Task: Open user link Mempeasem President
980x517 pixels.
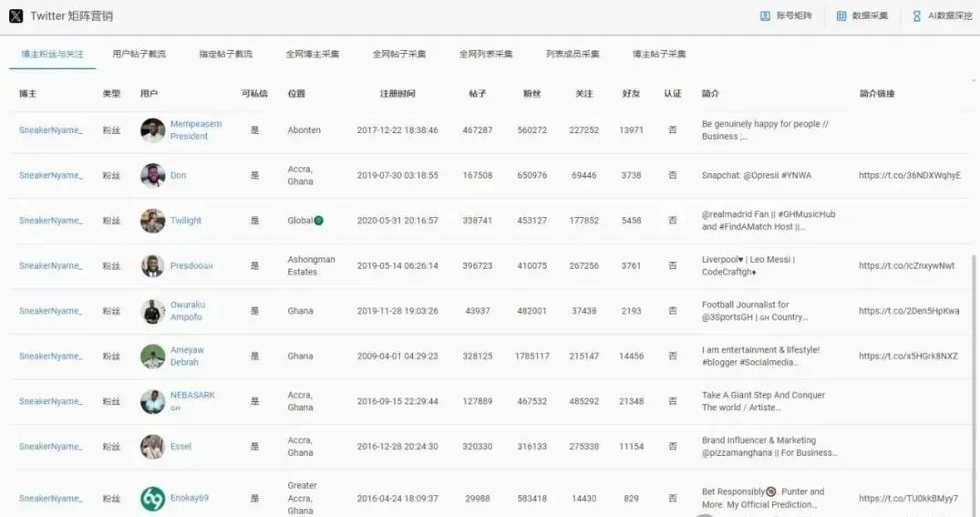Action: (196, 130)
